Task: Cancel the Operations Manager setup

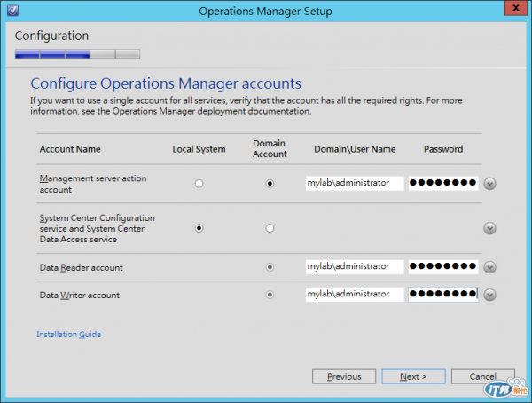Action: coord(483,376)
